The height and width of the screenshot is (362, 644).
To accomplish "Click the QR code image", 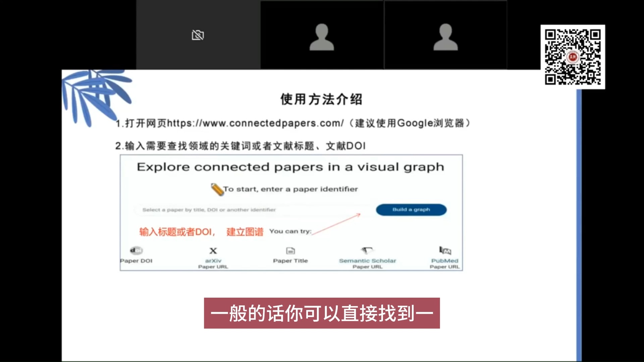I will pyautogui.click(x=573, y=57).
